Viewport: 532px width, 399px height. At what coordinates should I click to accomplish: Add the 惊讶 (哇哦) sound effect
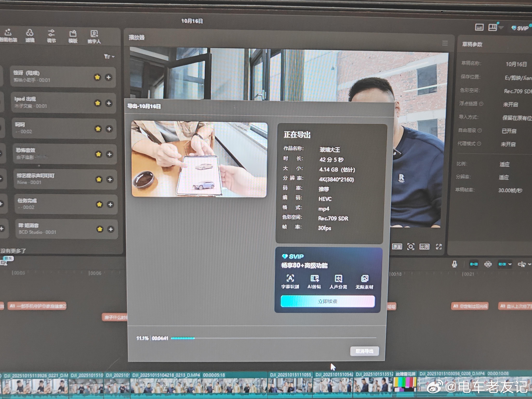click(x=108, y=77)
